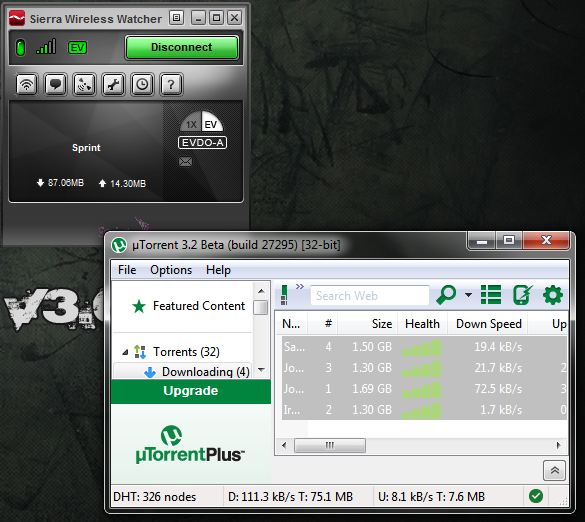Click the Sierra Wireless Watcher logo icon
Viewport: 585px width, 522px height.
pos(17,18)
